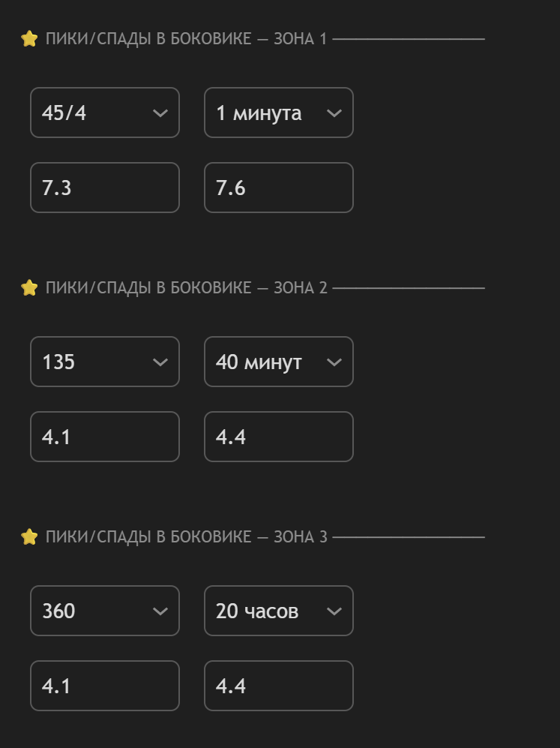
Task: Open the 45/4 dropdown in Зона 1
Action: [x=105, y=113]
